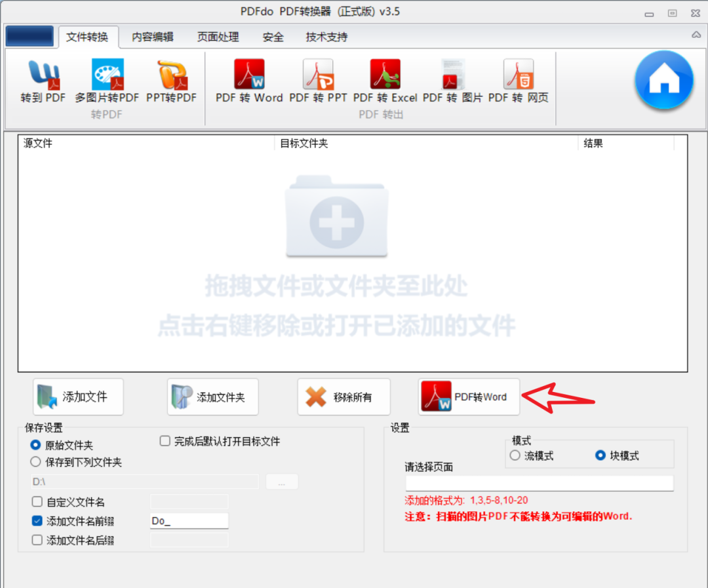Start conversion with the PDF转Word button
Screen dimensions: 708x588
pyautogui.click(x=469, y=397)
